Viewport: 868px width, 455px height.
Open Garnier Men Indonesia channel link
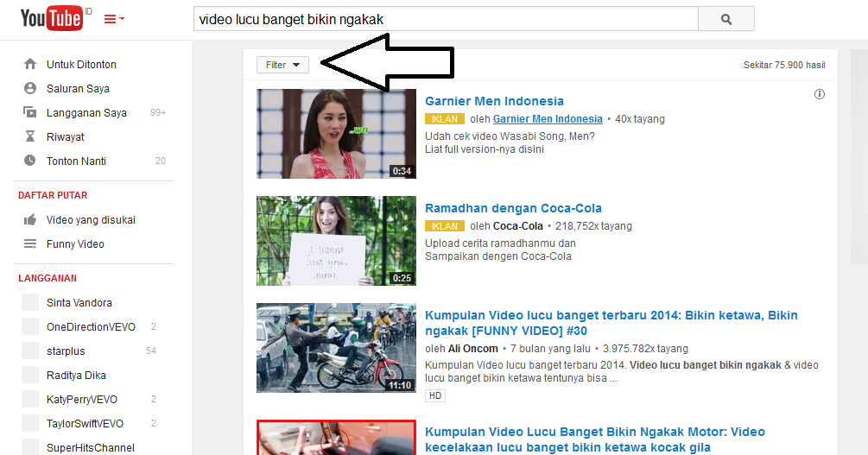(x=548, y=119)
